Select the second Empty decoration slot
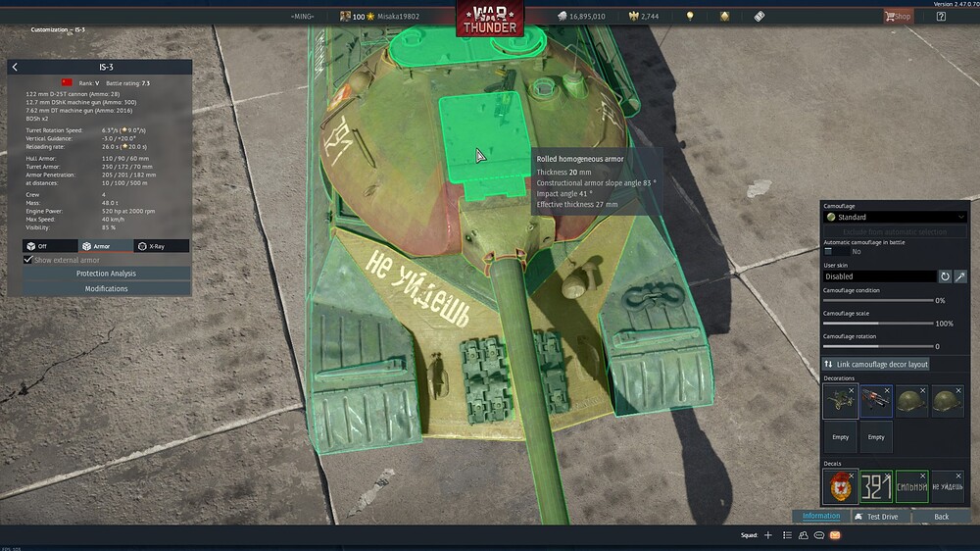 click(875, 436)
